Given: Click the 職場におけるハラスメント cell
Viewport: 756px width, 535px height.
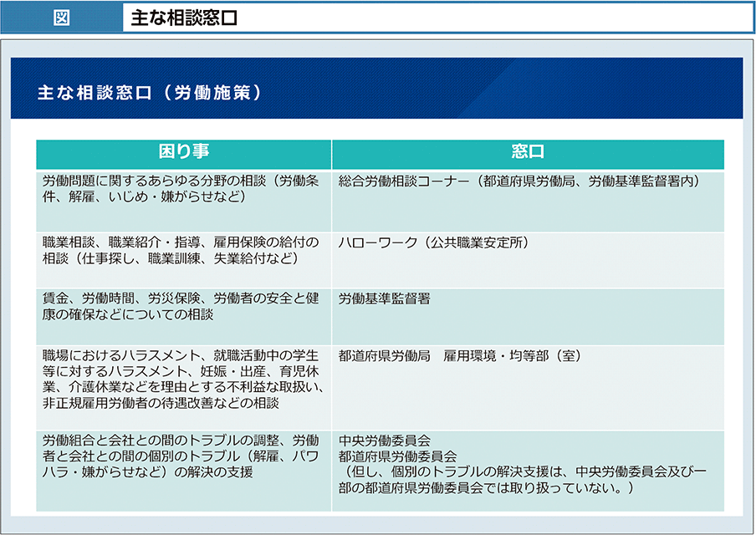Looking at the screenshot, I should (x=181, y=379).
